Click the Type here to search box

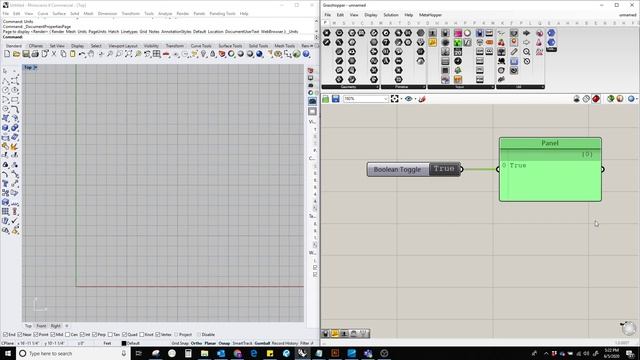coord(73,353)
